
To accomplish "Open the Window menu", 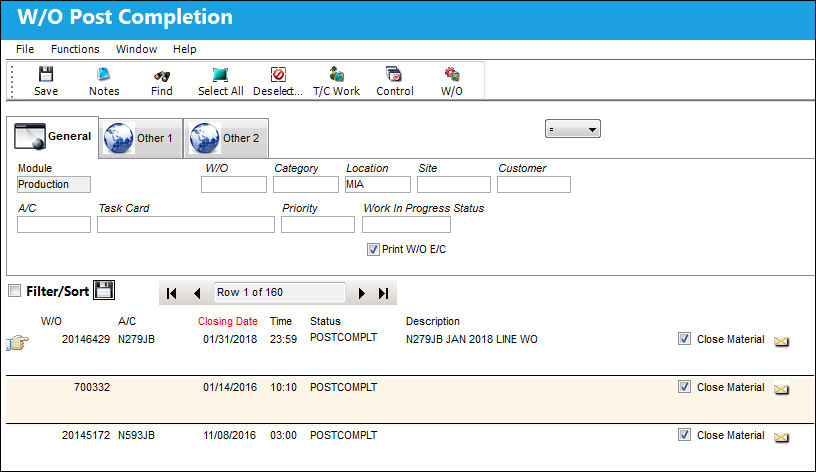I will (x=136, y=49).
